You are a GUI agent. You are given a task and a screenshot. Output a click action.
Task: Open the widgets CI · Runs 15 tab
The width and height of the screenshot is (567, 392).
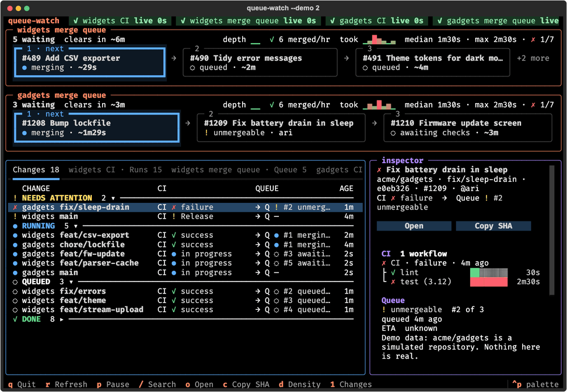115,170
